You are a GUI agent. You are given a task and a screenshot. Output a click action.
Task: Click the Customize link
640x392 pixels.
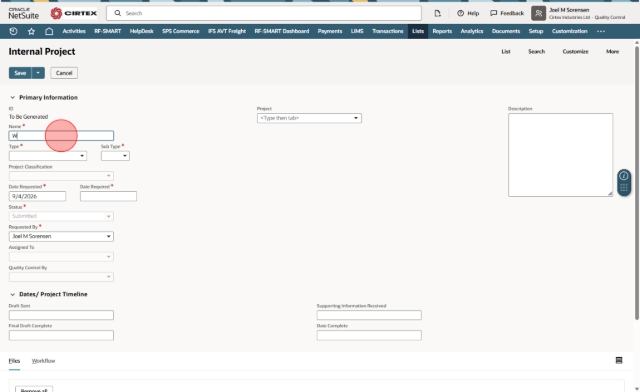coord(575,51)
